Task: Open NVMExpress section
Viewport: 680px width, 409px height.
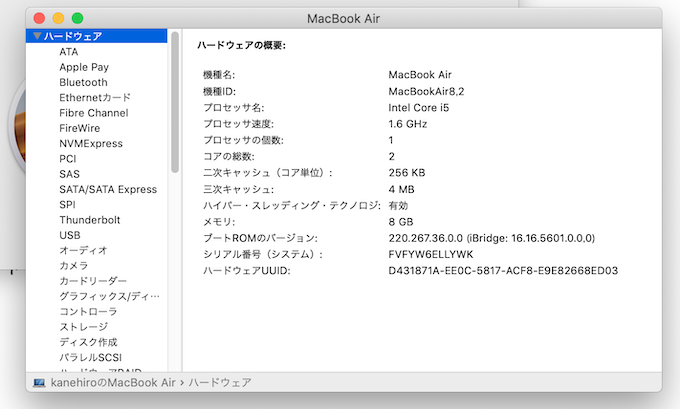Action: pyautogui.click(x=91, y=143)
